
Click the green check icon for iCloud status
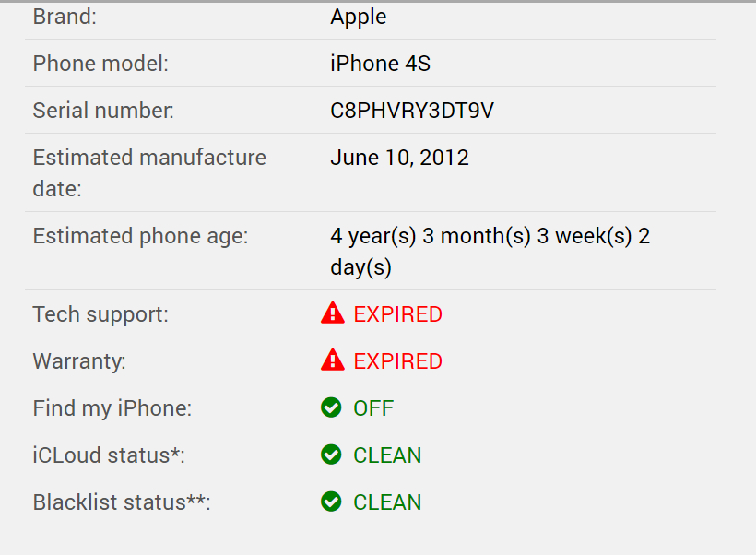click(x=331, y=455)
